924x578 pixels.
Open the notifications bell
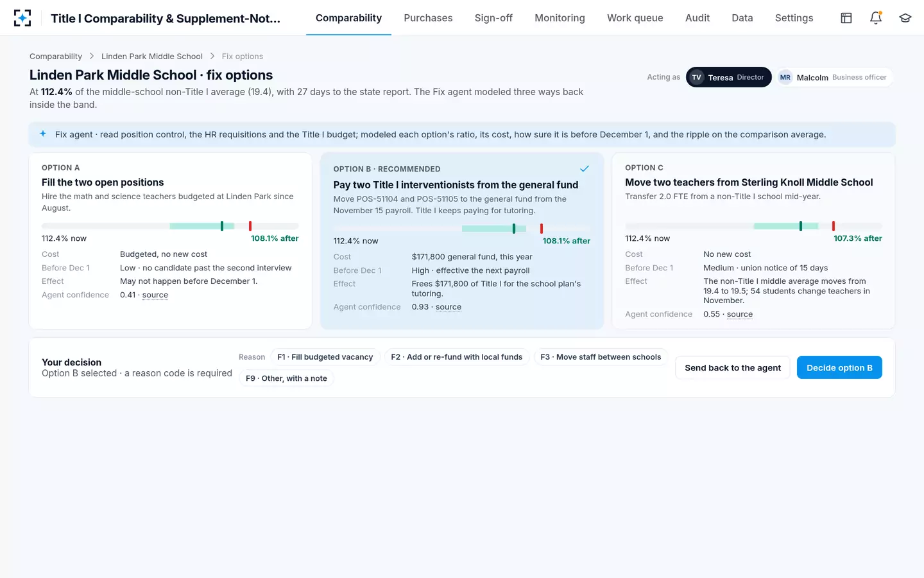click(x=876, y=18)
